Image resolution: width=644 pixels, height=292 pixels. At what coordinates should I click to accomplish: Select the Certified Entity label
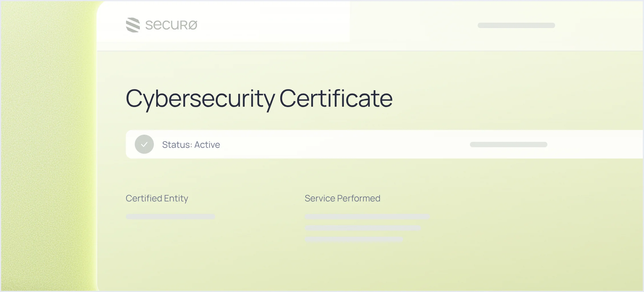pos(157,198)
